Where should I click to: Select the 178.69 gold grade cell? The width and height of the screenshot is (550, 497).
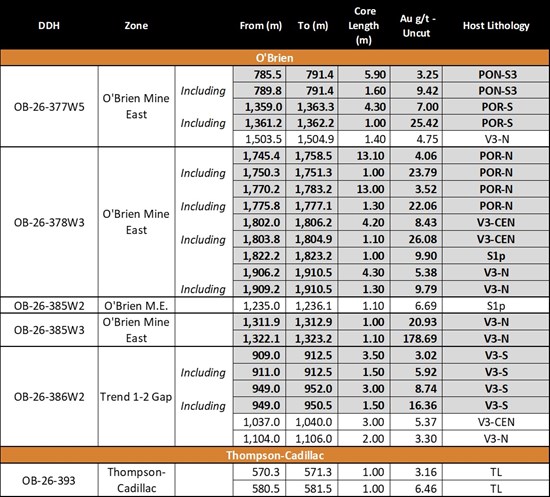point(417,338)
